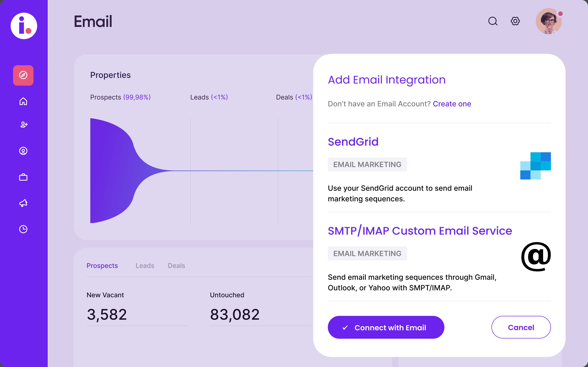Choose SMTP/IMAP Custom Email Service option
Image resolution: width=588 pixels, height=367 pixels.
click(420, 231)
